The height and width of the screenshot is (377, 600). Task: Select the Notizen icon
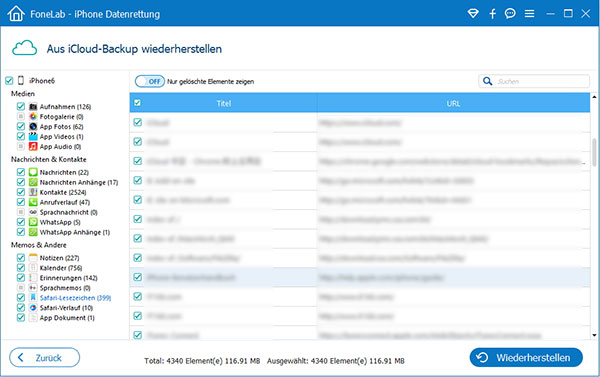33,258
